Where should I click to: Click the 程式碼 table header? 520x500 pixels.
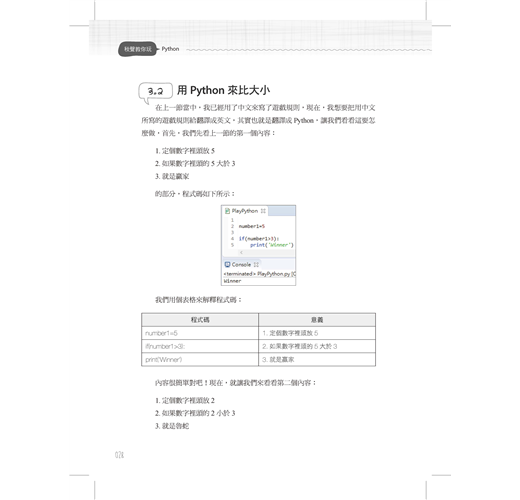[200, 320]
